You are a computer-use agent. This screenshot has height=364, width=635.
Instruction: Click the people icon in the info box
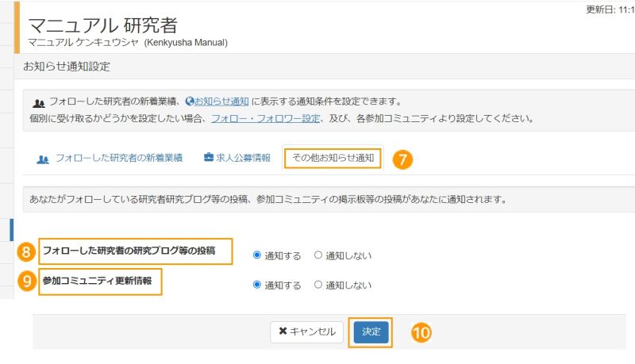tap(38, 103)
